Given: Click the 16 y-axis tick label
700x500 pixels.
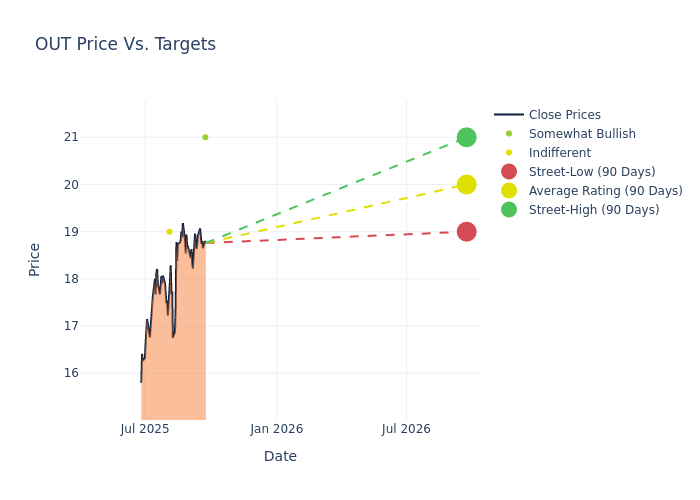Looking at the screenshot, I should tap(99, 373).
